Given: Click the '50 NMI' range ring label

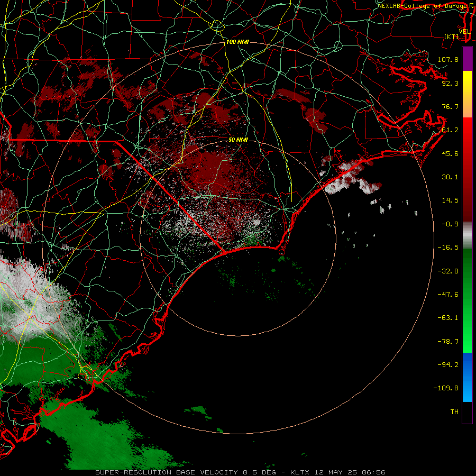Looking at the screenshot, I should 238,140.
